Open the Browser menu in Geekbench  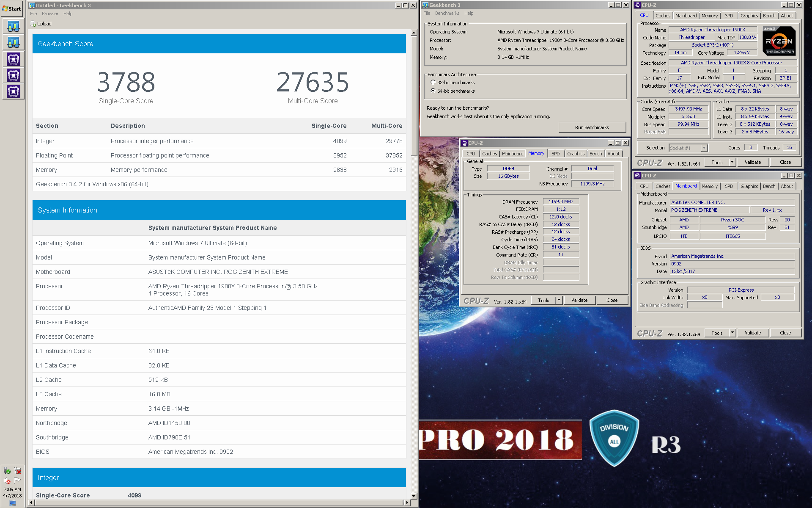click(50, 14)
